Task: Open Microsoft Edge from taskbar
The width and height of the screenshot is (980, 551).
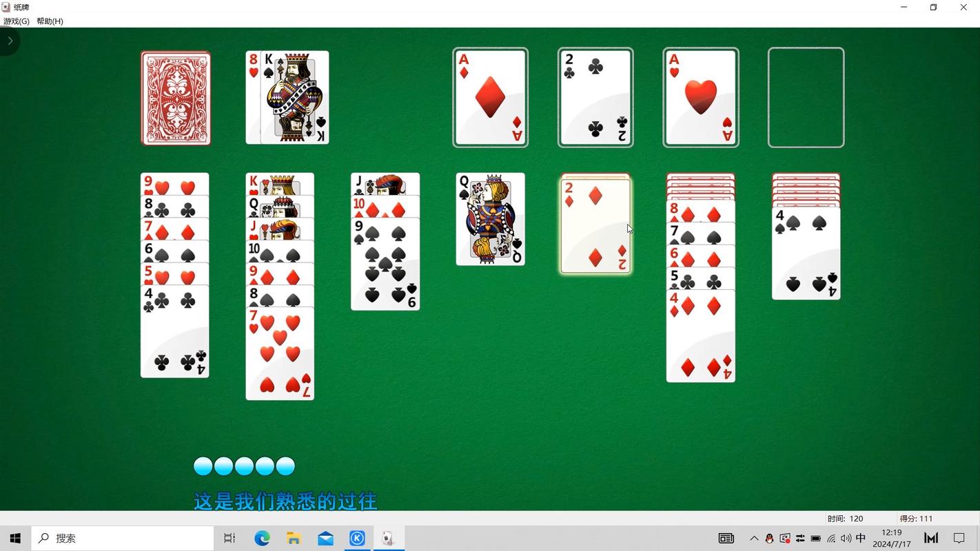Action: [262, 539]
